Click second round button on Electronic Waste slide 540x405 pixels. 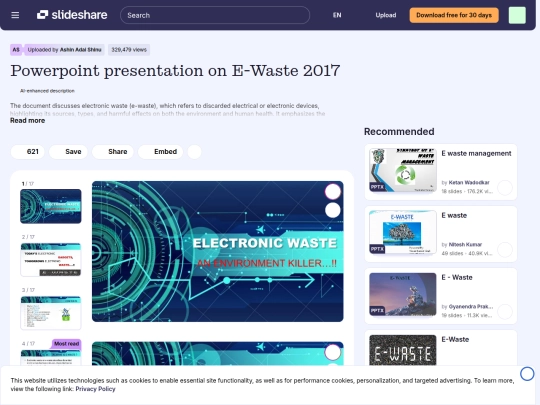tap(333, 210)
